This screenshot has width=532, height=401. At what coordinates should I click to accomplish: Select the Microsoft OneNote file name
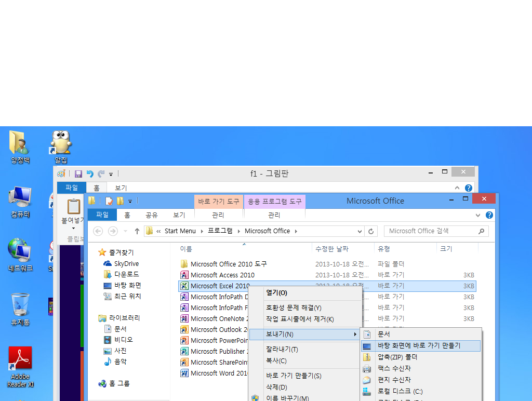(x=219, y=318)
